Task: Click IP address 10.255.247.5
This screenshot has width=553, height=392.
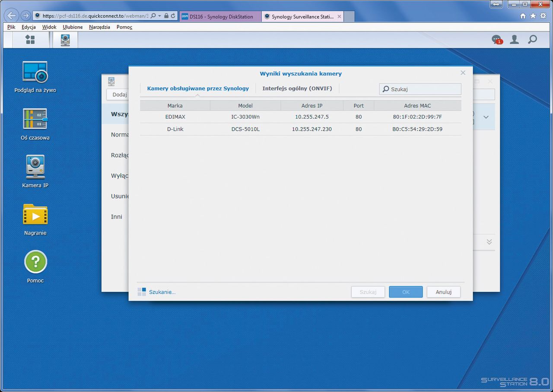Action: [312, 117]
